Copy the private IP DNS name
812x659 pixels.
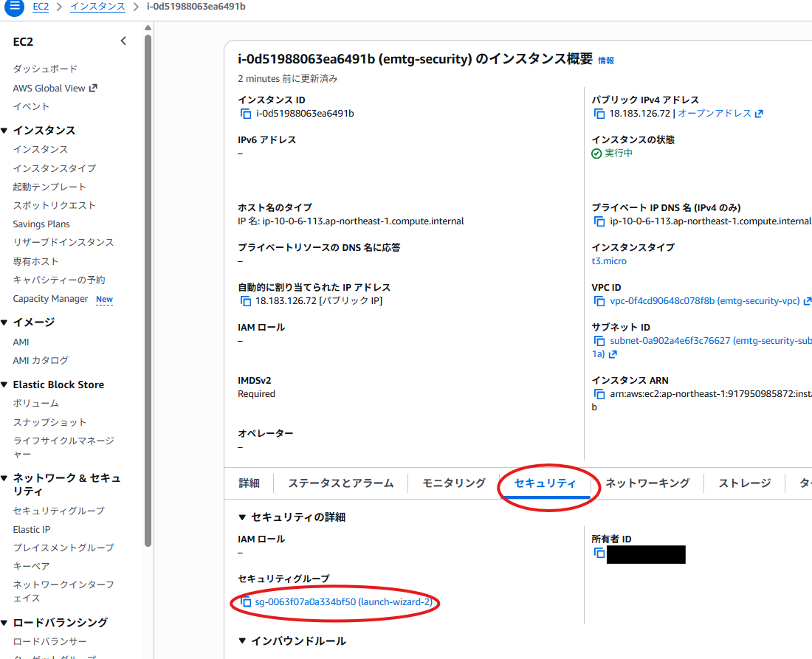[x=599, y=221]
